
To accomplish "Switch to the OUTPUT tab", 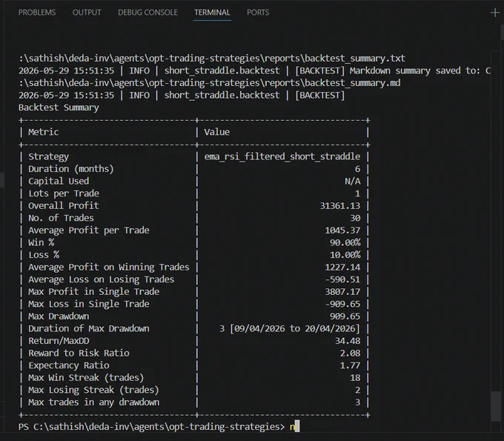I will (x=87, y=13).
